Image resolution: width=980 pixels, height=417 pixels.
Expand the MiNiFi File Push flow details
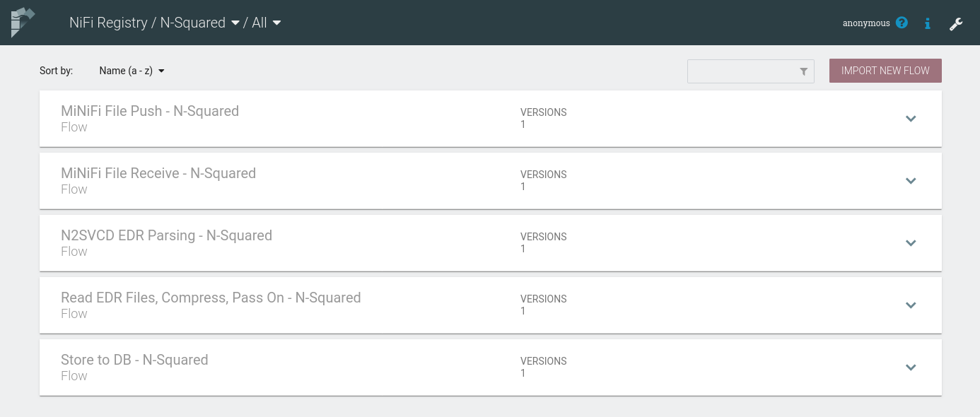pos(911,119)
